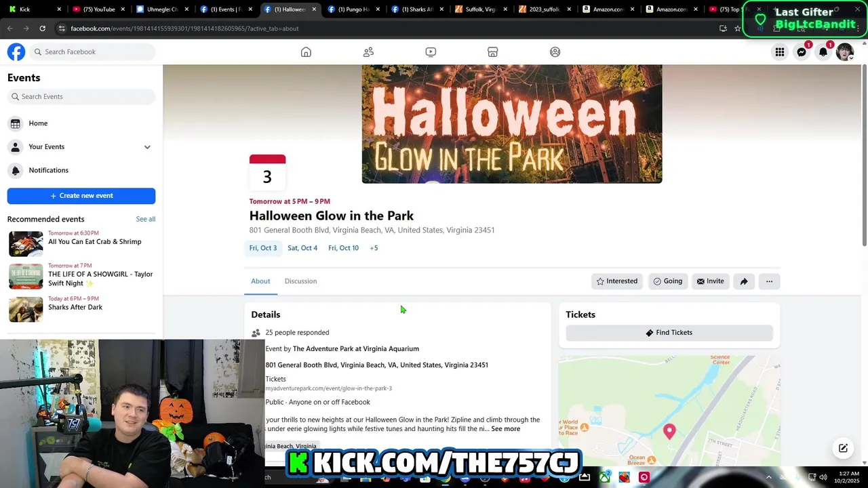This screenshot has height=488, width=868.
Task: Click the Find Tickets button
Action: [669, 333]
